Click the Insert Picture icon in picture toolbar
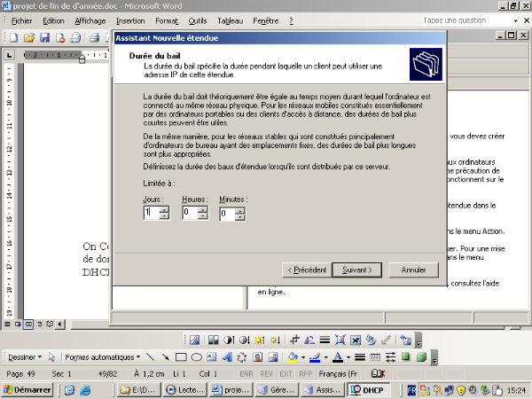The image size is (532, 399). [x=194, y=340]
